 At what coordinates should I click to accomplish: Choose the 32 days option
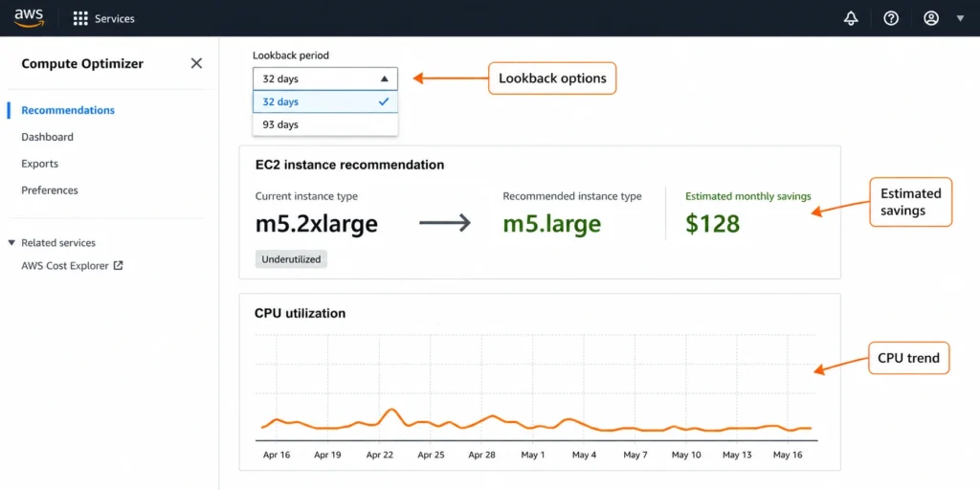(325, 101)
